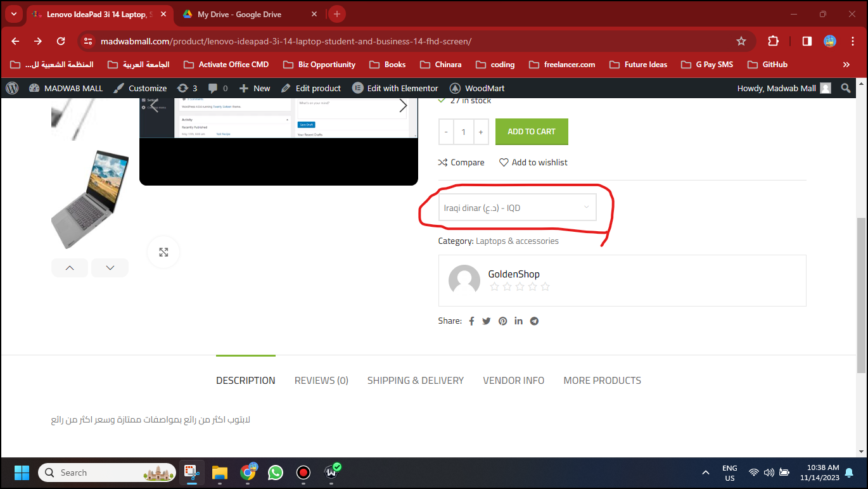Enlarge the product image with the expand icon
868x489 pixels.
click(x=163, y=252)
